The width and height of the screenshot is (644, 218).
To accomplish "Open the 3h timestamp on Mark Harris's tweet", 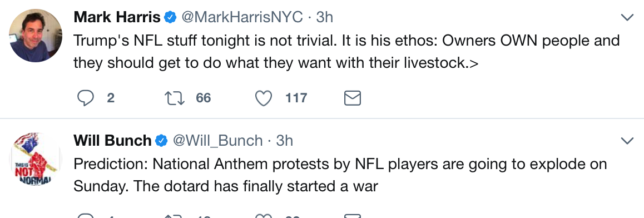I will click(x=324, y=17).
